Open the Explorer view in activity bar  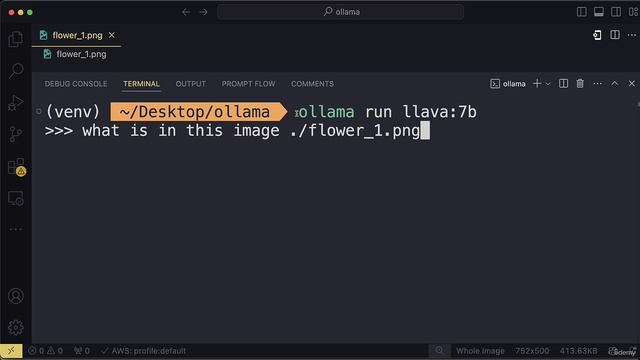tap(16, 39)
